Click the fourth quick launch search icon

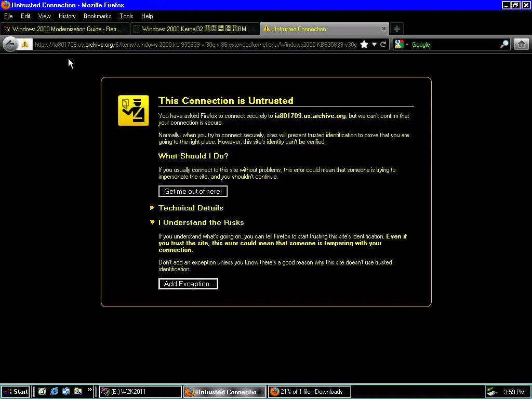pyautogui.click(x=78, y=392)
